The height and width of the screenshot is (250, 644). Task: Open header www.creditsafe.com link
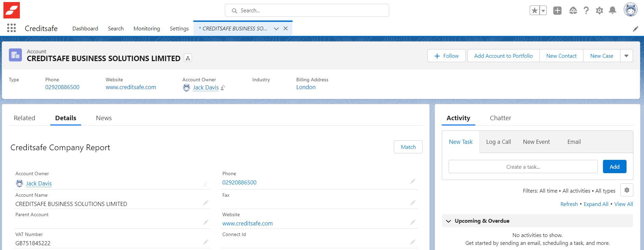pos(131,87)
